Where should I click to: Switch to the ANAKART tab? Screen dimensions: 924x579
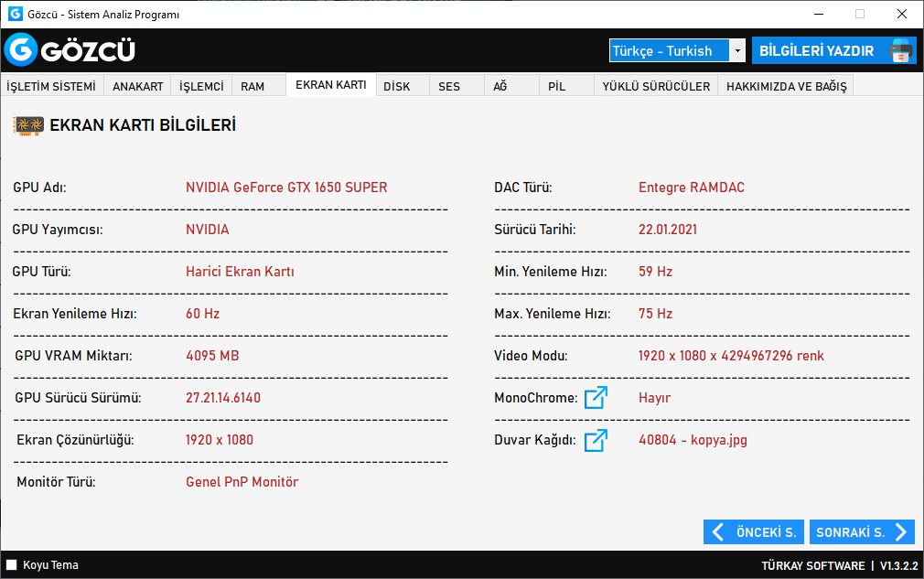tap(138, 86)
